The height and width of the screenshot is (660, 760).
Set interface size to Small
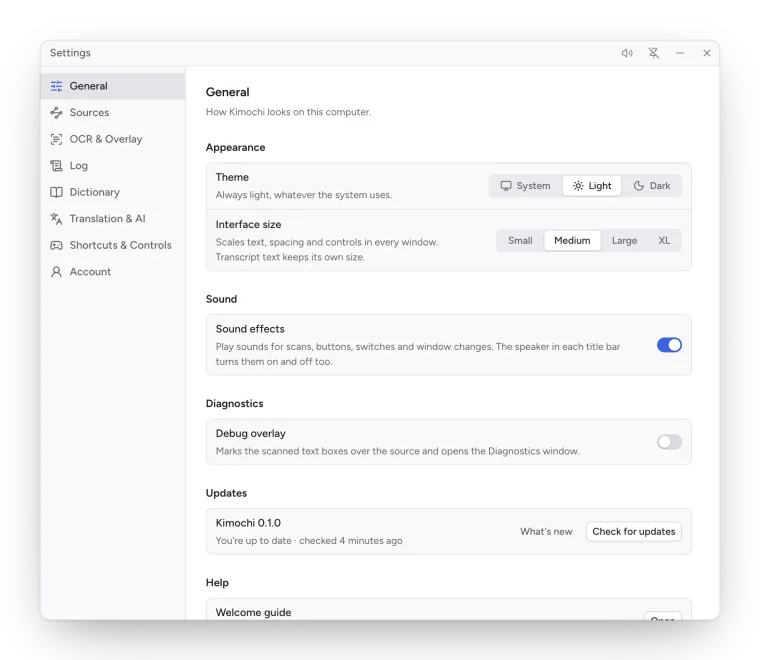(x=520, y=241)
